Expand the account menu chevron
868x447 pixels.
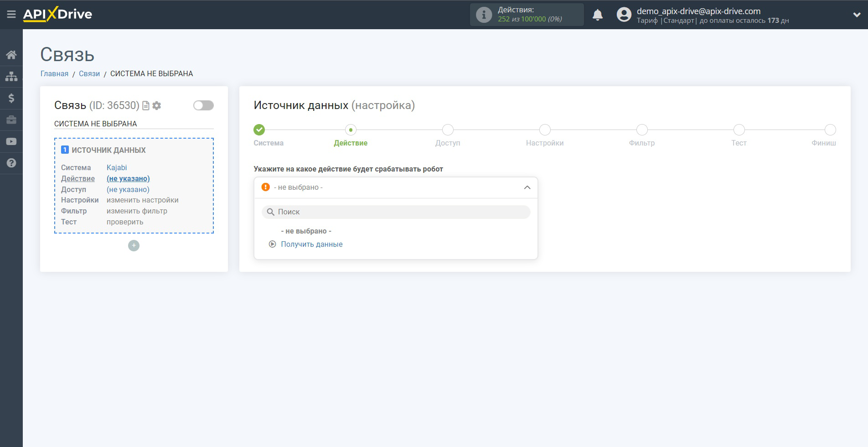[x=857, y=15]
